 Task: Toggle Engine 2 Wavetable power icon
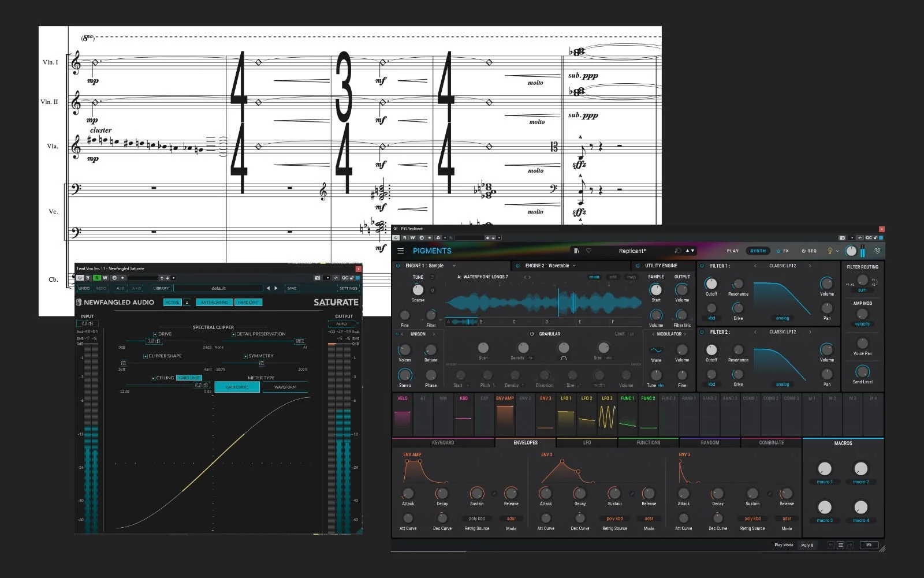(517, 266)
